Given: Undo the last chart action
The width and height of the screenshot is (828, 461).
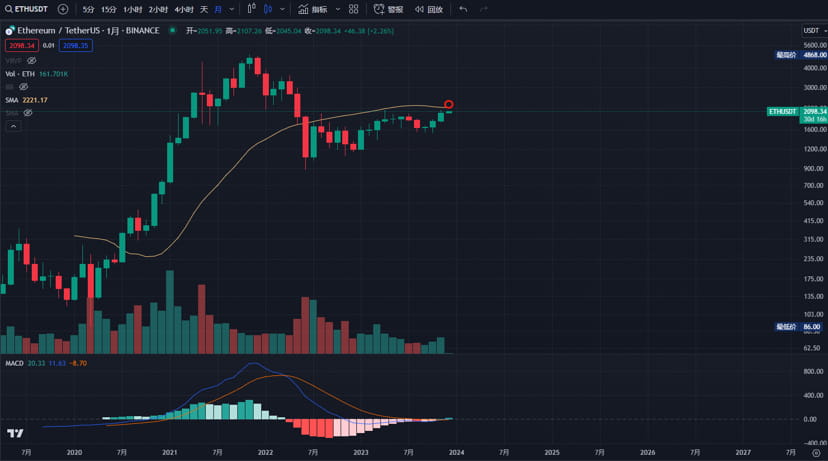Looking at the screenshot, I should pyautogui.click(x=463, y=9).
